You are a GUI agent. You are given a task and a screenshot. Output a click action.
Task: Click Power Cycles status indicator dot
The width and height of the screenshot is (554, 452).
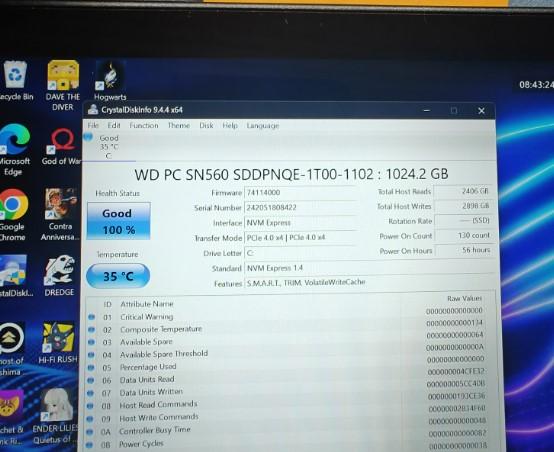(89, 445)
